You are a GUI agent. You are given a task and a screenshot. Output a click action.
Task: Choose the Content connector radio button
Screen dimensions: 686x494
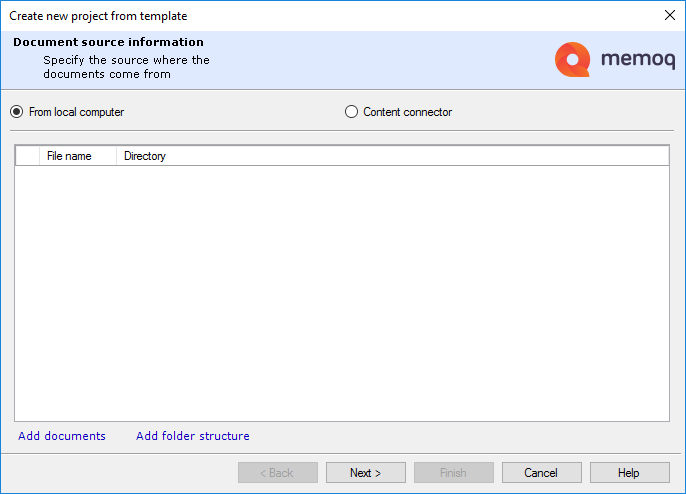coord(351,112)
